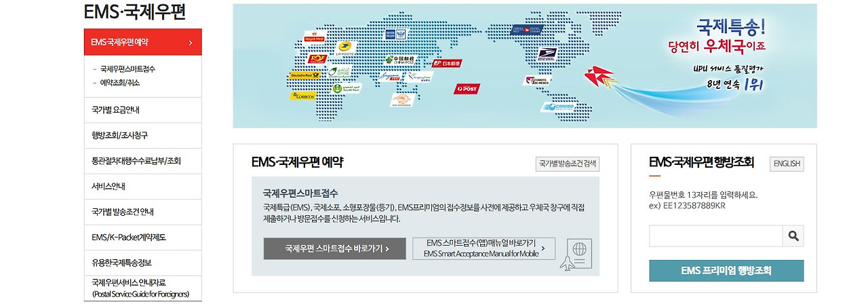
Task: Select 유용한국제특송정보 in sidebar
Action: coord(143,263)
